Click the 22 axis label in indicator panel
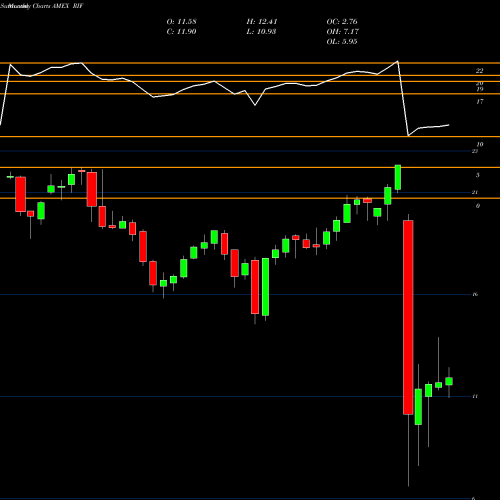Image resolution: width=500 pixels, height=500 pixels. (x=479, y=71)
